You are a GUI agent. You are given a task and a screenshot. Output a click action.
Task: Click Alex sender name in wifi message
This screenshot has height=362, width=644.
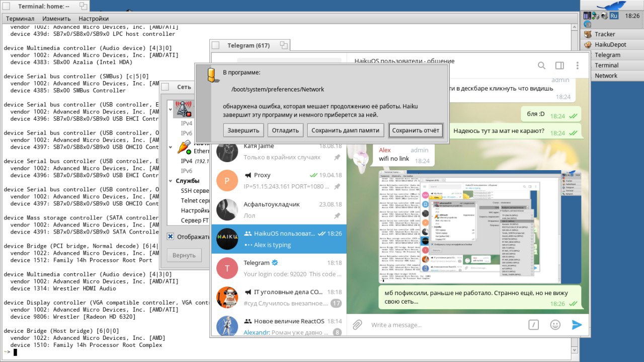[x=385, y=150]
